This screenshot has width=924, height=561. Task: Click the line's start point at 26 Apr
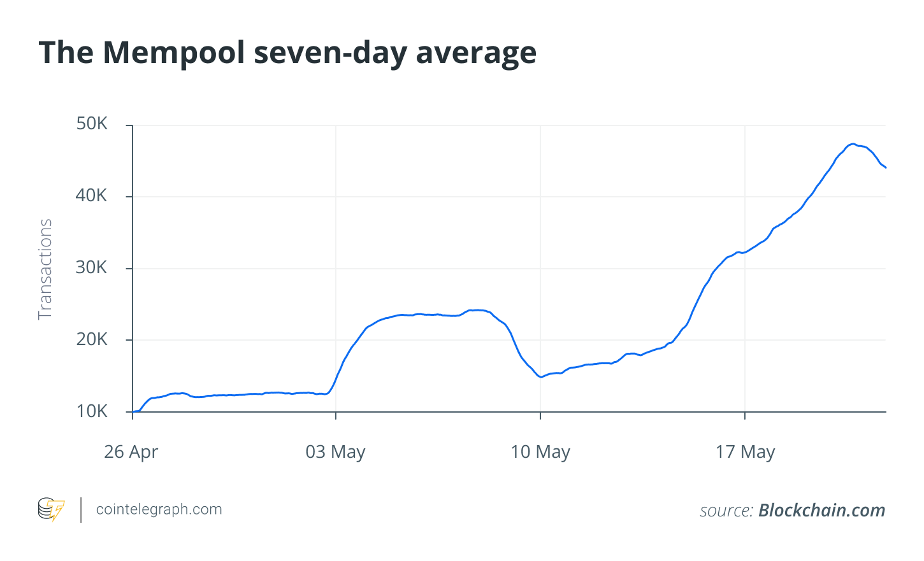[x=133, y=411]
